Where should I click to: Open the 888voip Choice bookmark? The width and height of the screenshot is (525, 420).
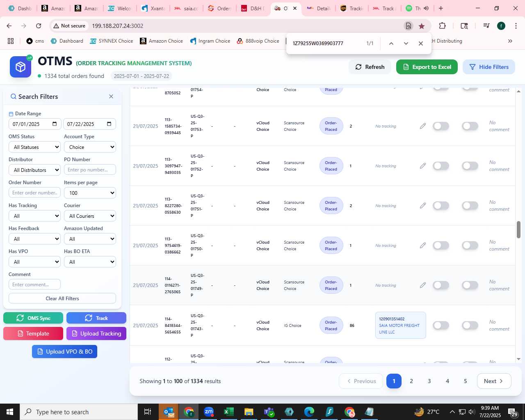tap(258, 41)
